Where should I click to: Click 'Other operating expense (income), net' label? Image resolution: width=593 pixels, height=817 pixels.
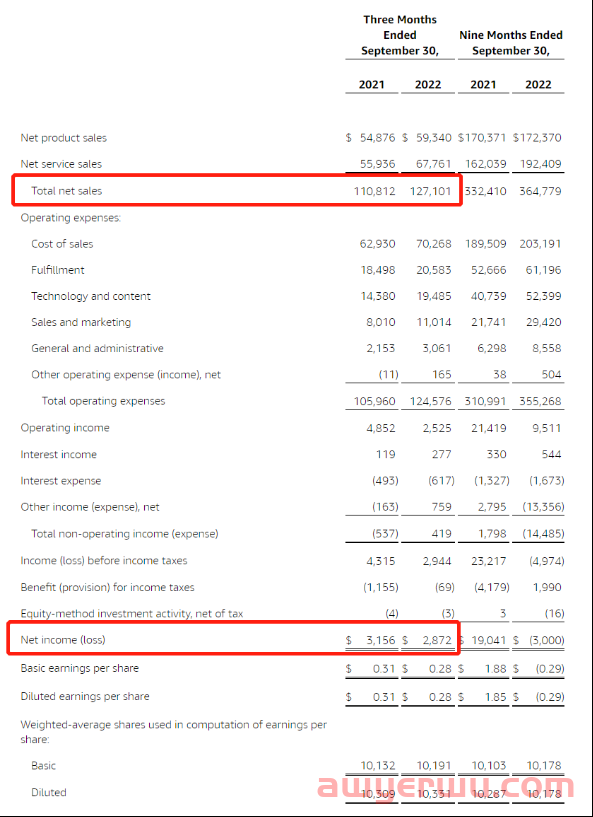[126, 375]
